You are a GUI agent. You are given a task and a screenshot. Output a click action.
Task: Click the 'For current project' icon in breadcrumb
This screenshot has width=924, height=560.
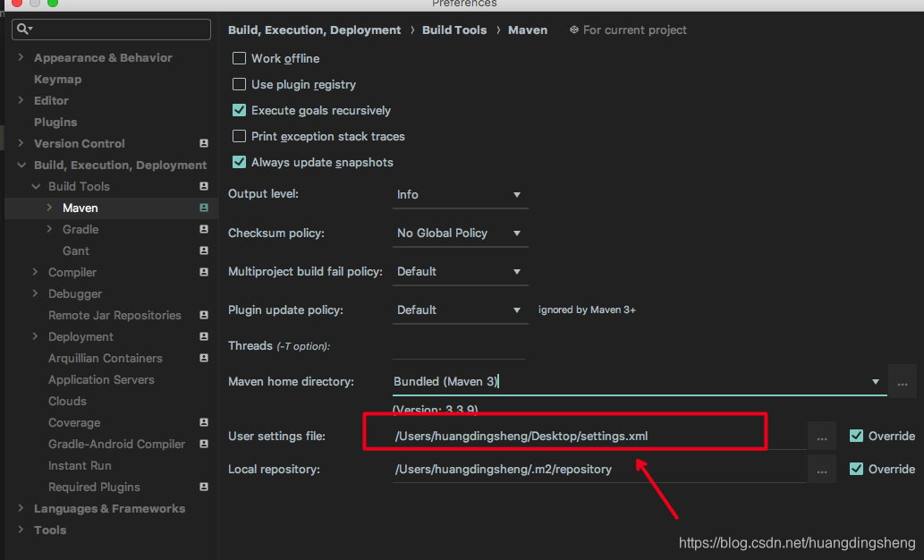[574, 30]
